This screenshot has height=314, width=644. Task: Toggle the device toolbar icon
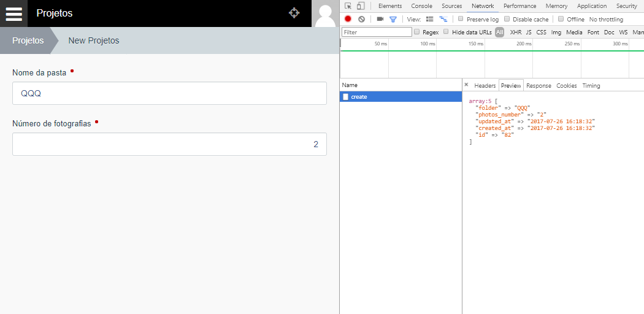[361, 6]
